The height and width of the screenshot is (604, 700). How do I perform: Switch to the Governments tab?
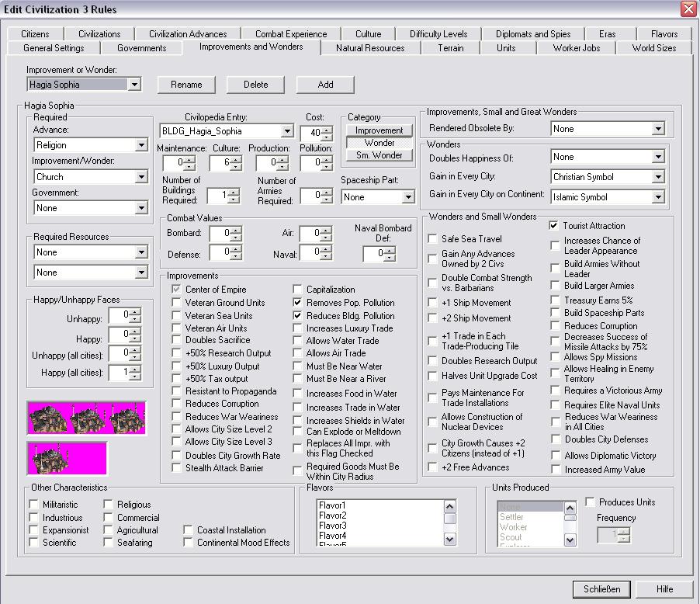(141, 48)
